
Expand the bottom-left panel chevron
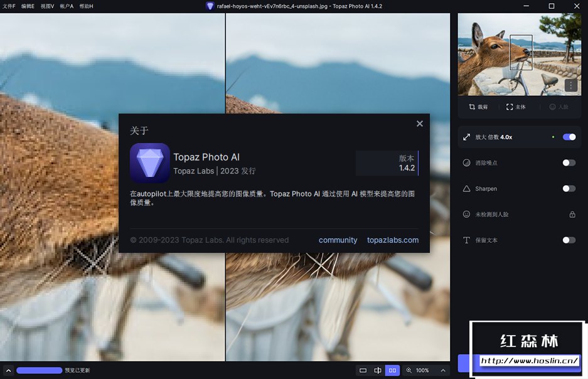(8, 370)
